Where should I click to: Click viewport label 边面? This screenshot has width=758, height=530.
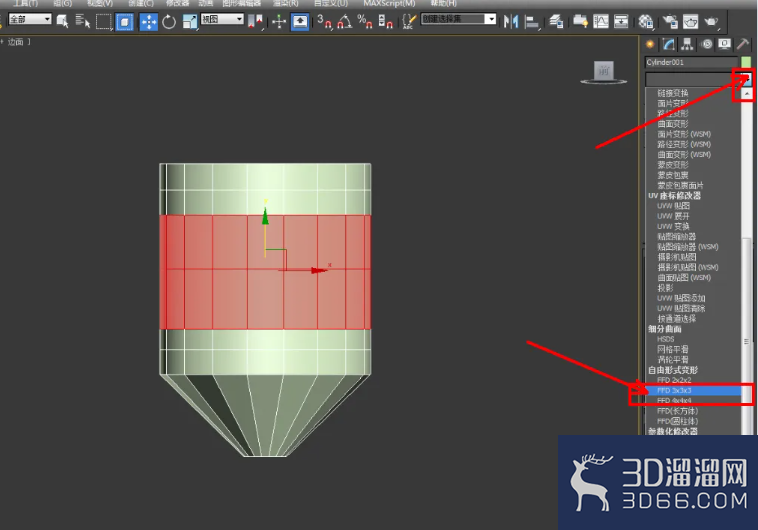tap(15, 42)
